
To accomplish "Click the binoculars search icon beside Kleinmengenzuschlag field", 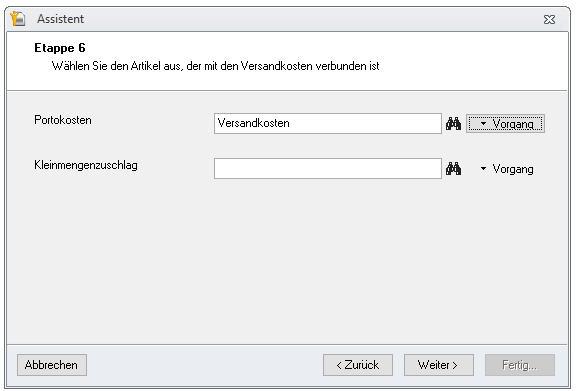I will pyautogui.click(x=453, y=169).
